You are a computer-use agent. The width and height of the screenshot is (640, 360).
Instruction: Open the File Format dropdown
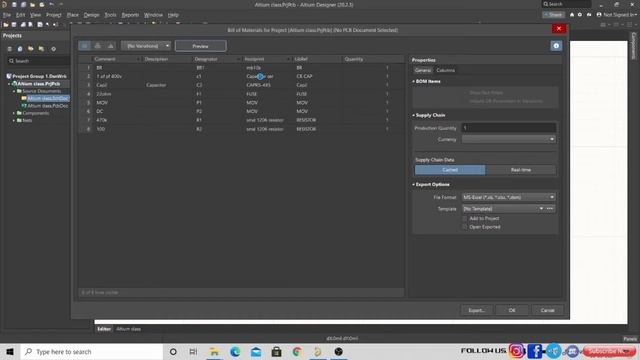click(509, 197)
